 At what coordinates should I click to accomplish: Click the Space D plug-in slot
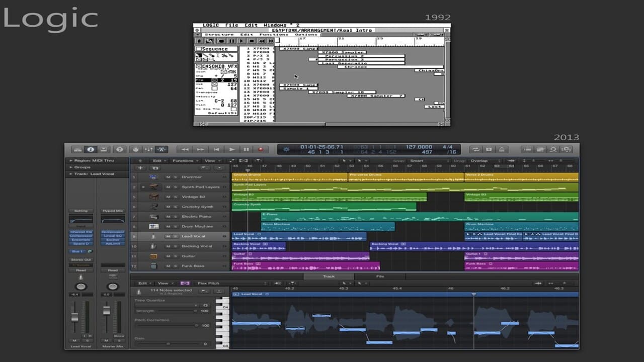[x=81, y=243]
